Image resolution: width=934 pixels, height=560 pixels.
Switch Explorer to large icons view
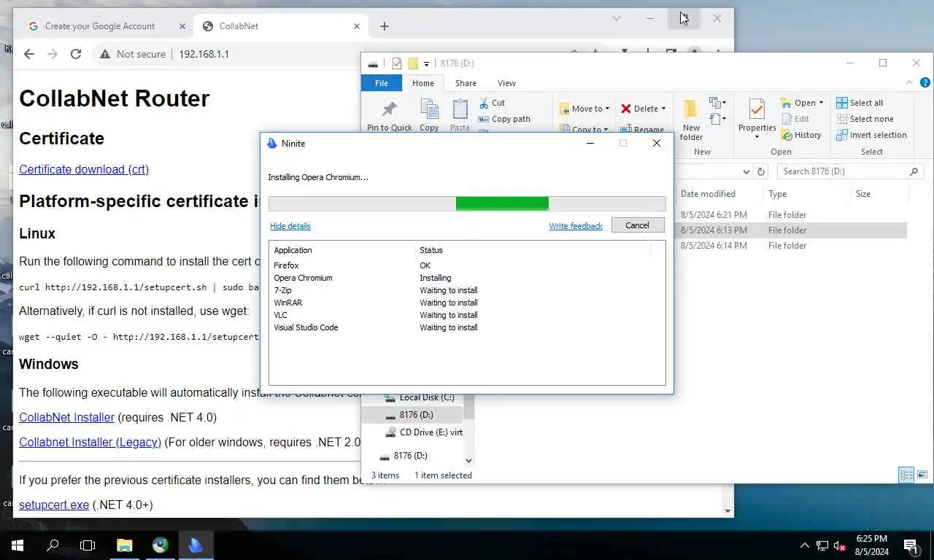click(922, 475)
